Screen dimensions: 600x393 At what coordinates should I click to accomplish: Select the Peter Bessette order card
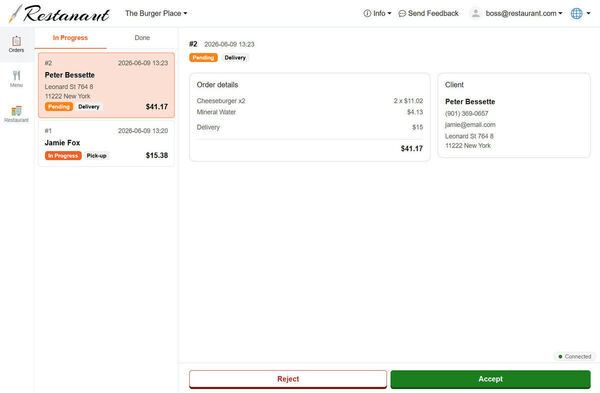pyautogui.click(x=106, y=85)
